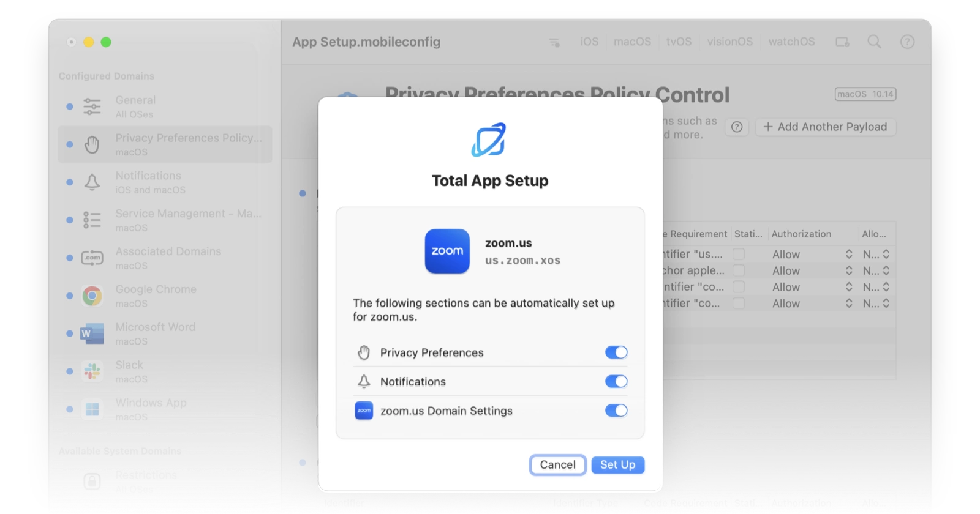Screen dimensions: 980x514
Task: Click the green zoom window button
Action: pyautogui.click(x=106, y=42)
